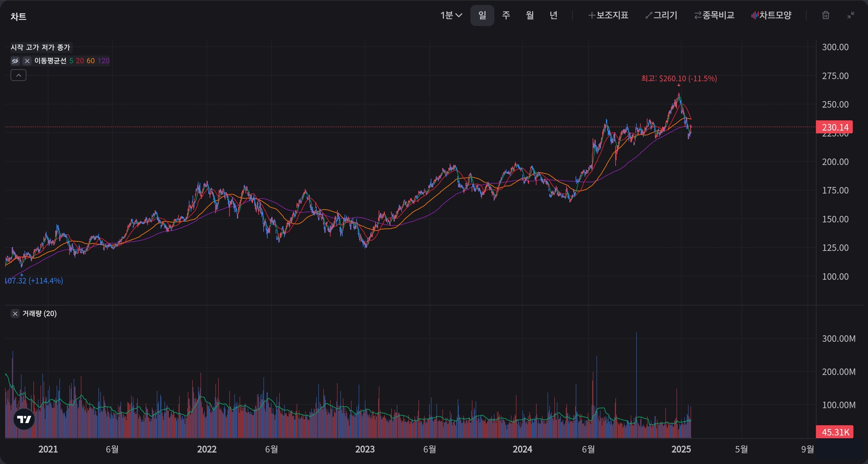Open the 1분 minute interval dropdown
The height and width of the screenshot is (464, 868).
click(451, 15)
